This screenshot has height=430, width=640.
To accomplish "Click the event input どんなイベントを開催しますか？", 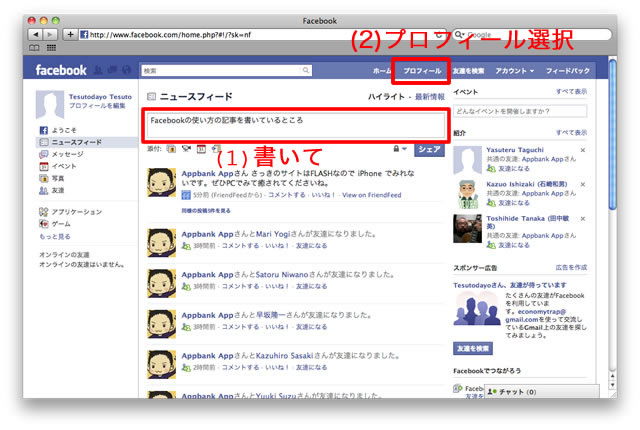I will tap(520, 111).
